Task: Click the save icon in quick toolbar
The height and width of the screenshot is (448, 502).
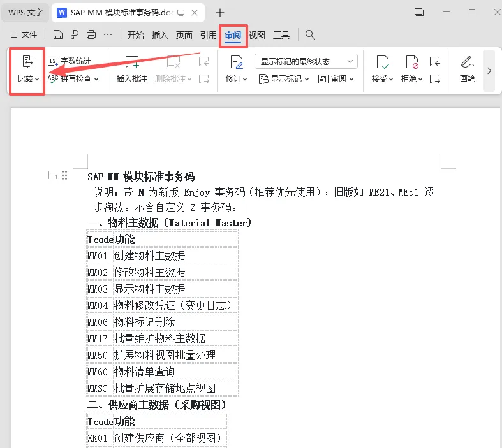Action: (x=57, y=34)
